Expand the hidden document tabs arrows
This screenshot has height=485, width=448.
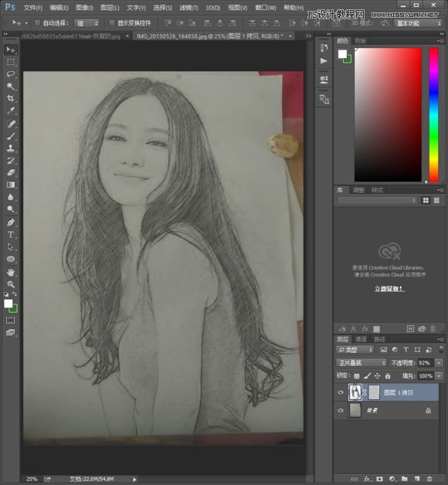pos(308,36)
